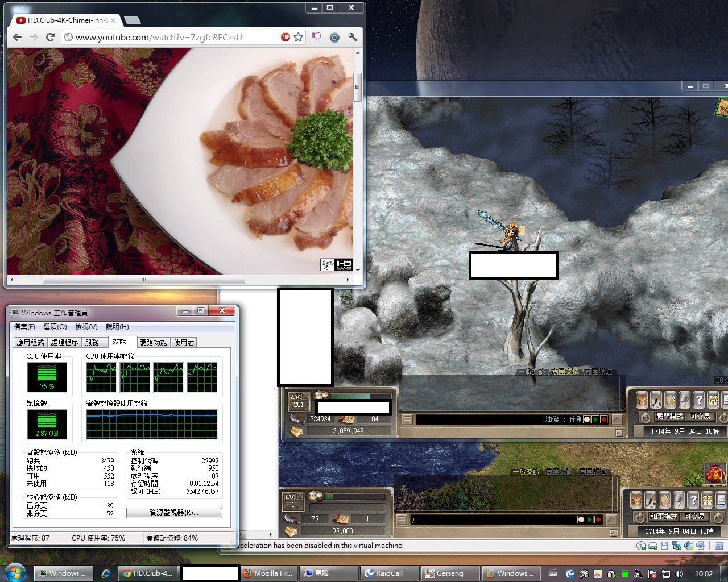Open the RaidCall taskbar button
Image resolution: width=728 pixels, height=582 pixels.
click(x=389, y=573)
